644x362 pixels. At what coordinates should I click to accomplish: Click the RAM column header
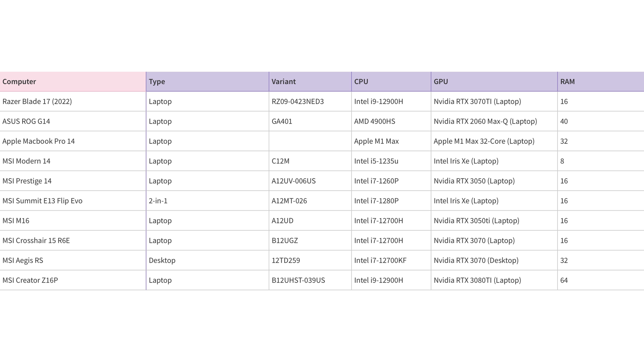pos(601,81)
